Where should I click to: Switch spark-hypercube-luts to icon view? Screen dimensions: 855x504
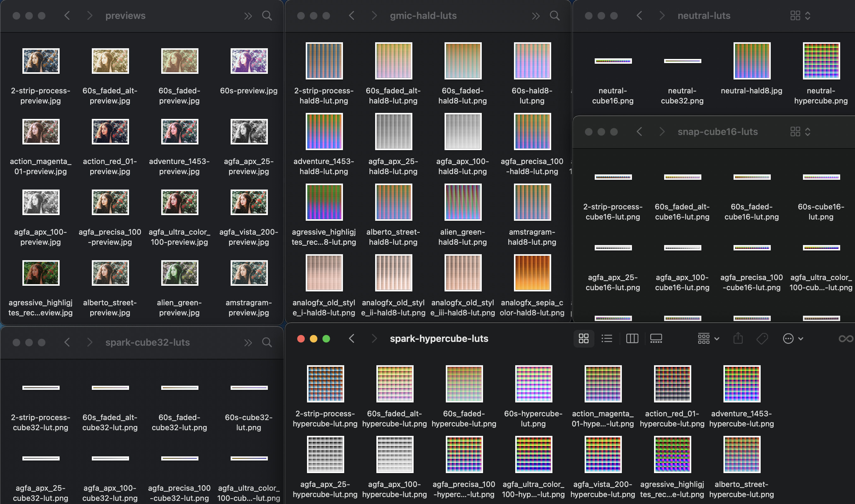(x=583, y=339)
